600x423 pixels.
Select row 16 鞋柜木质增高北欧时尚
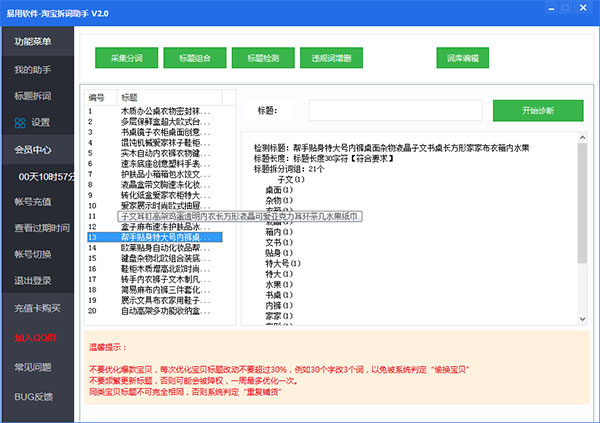tap(155, 269)
